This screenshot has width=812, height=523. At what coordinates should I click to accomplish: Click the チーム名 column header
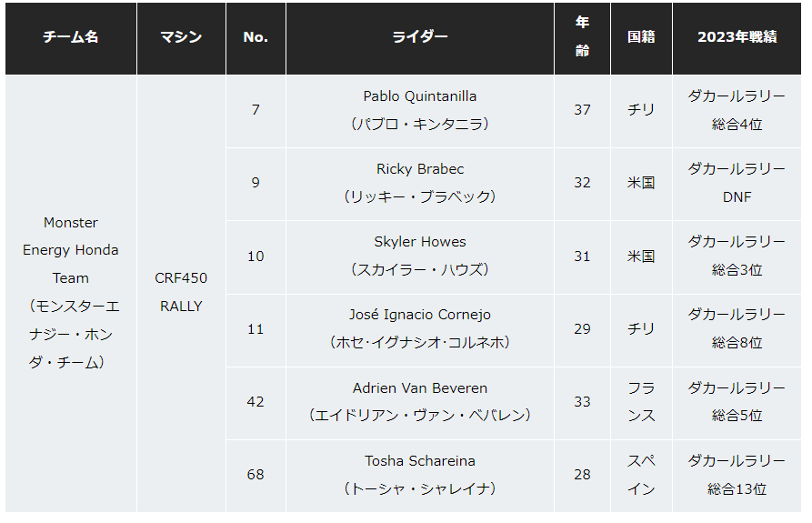[71, 37]
